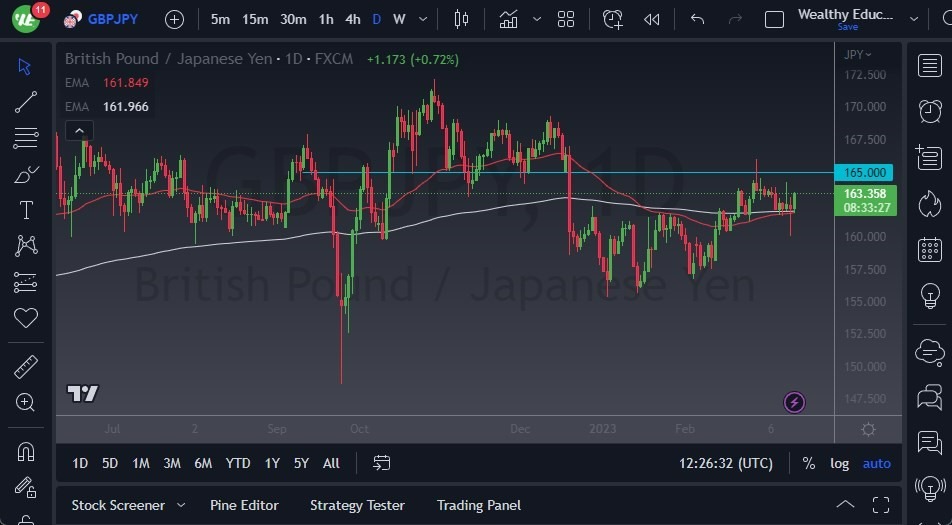Image resolution: width=952 pixels, height=525 pixels.
Task: Undo the last chart action
Action: click(698, 19)
